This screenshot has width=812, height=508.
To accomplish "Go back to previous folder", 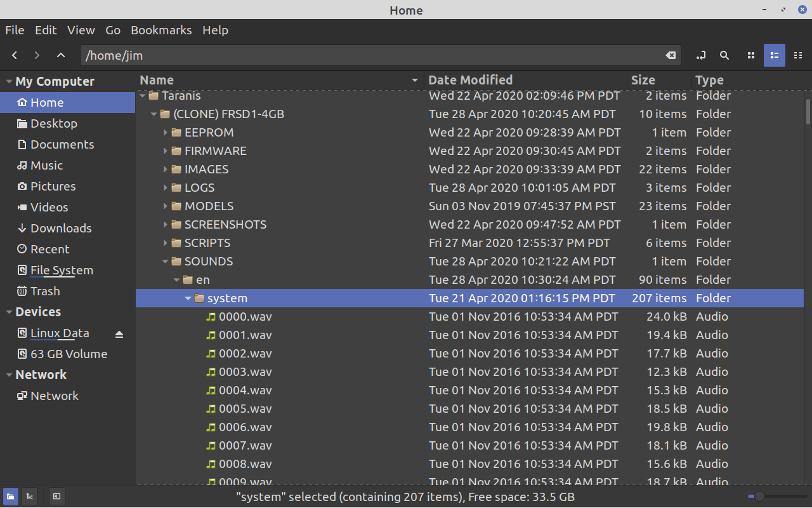I will pos(14,55).
